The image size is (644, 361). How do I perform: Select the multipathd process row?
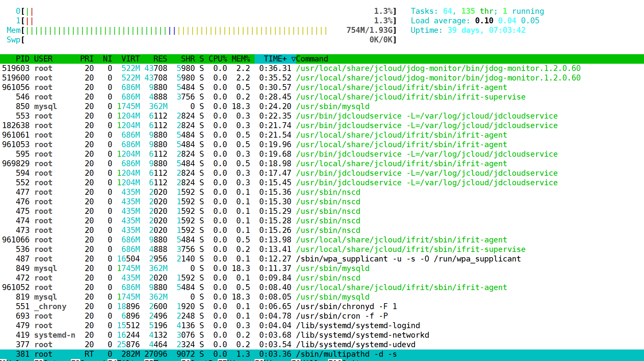click(x=346, y=354)
